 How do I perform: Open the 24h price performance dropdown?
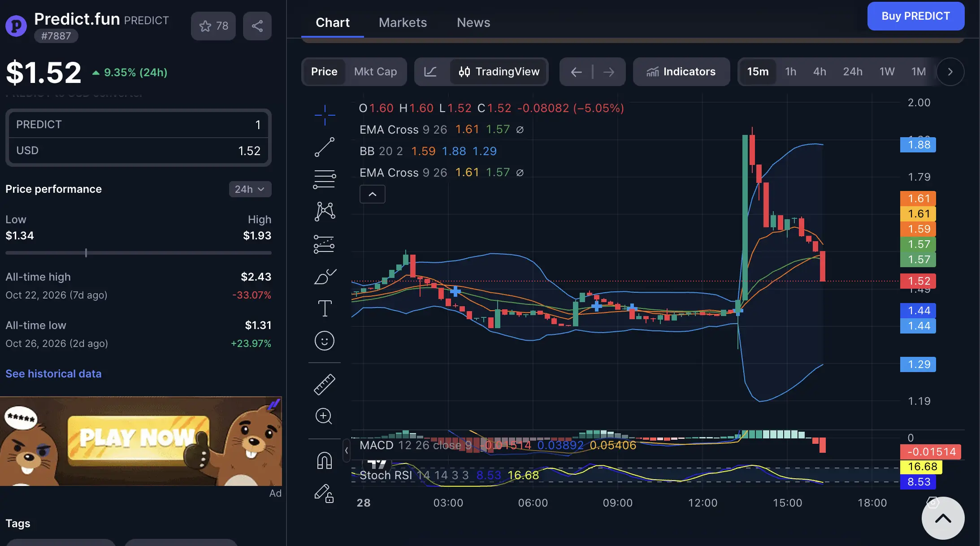(250, 189)
